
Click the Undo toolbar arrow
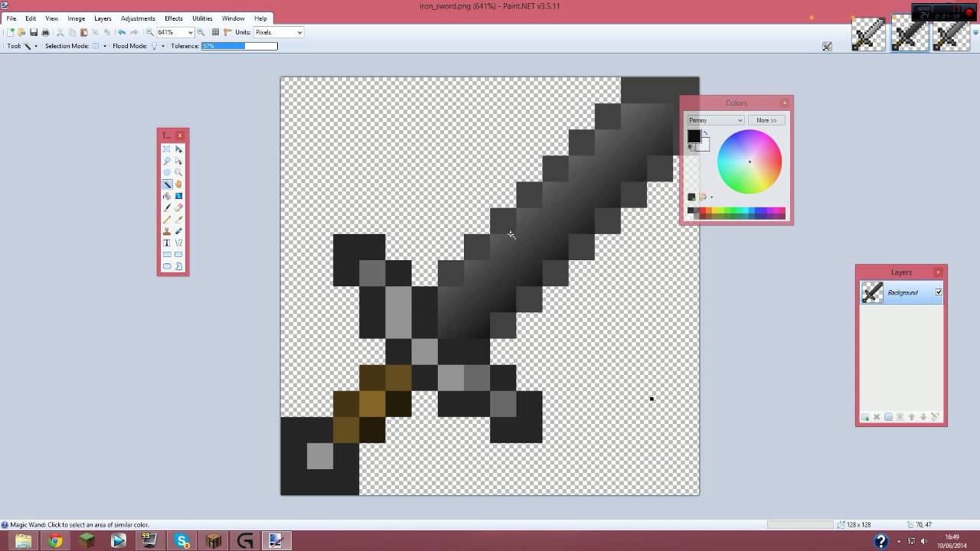tap(122, 32)
